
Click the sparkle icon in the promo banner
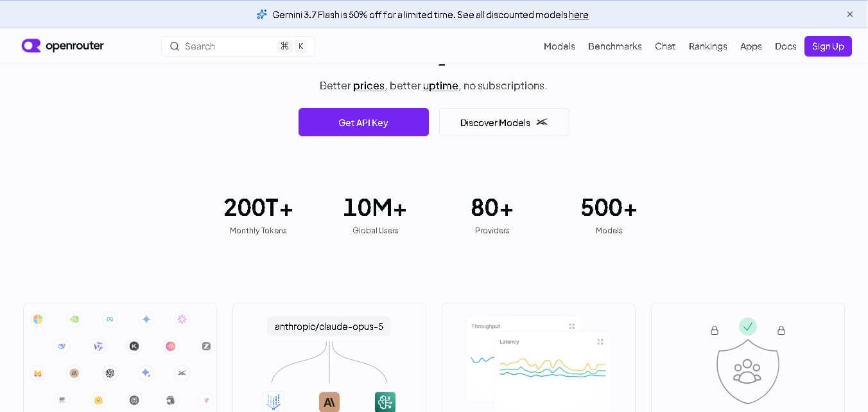(261, 14)
